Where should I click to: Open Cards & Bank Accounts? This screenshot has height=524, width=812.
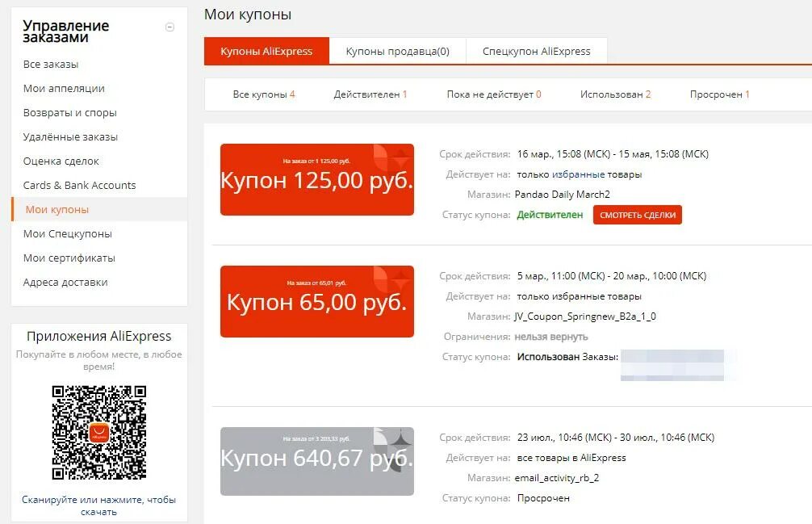tap(79, 186)
